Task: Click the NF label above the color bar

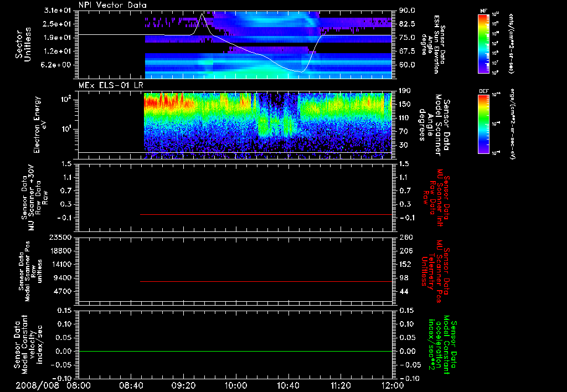Action: (483, 11)
